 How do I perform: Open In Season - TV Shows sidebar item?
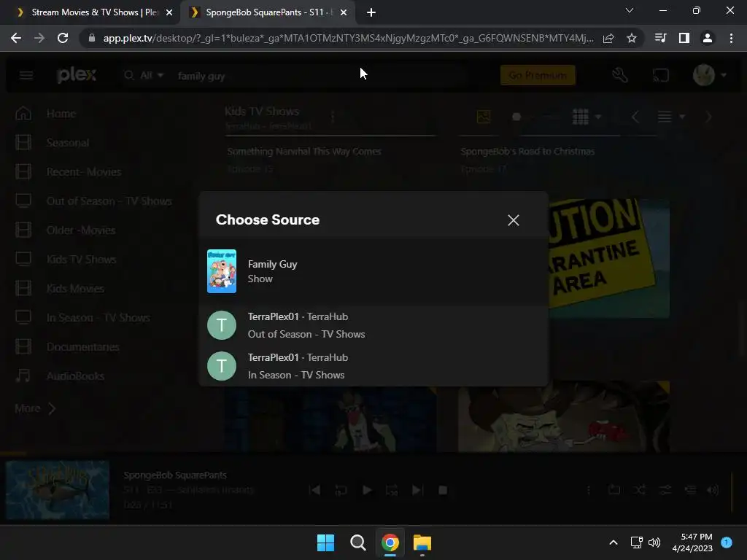tap(98, 318)
